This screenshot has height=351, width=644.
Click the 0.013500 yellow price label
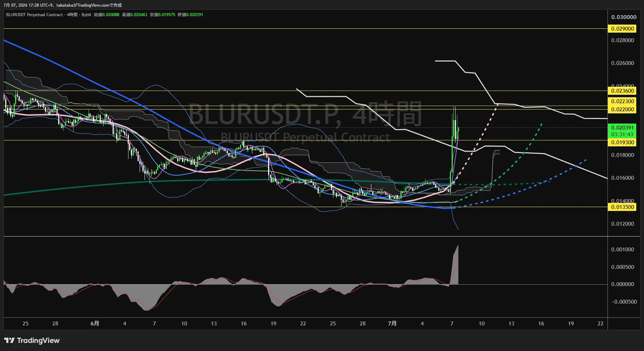[x=622, y=207]
